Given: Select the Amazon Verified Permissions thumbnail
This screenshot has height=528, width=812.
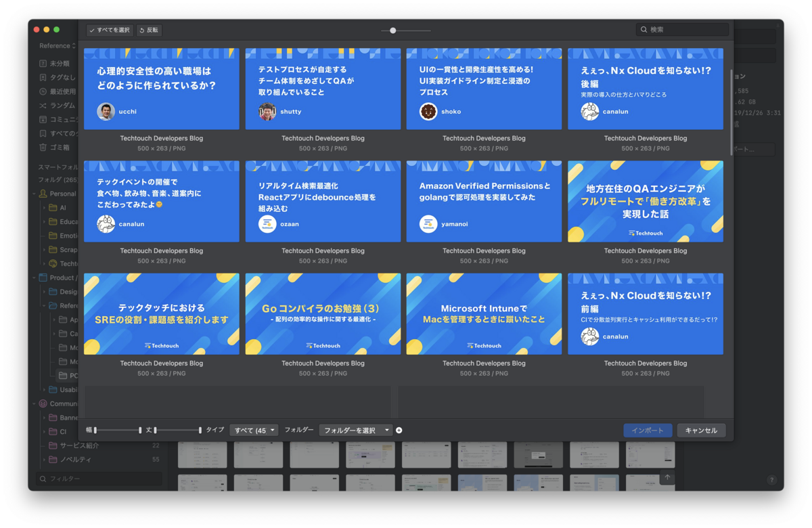Looking at the screenshot, I should click(484, 201).
